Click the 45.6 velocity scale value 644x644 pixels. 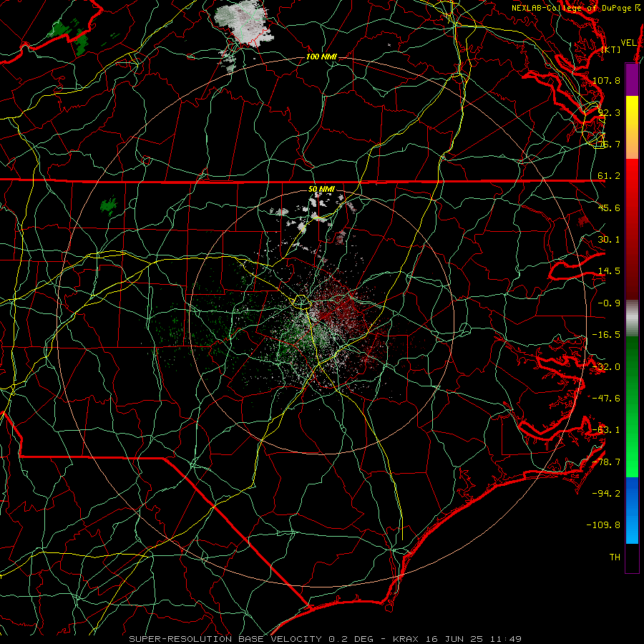[x=609, y=208]
